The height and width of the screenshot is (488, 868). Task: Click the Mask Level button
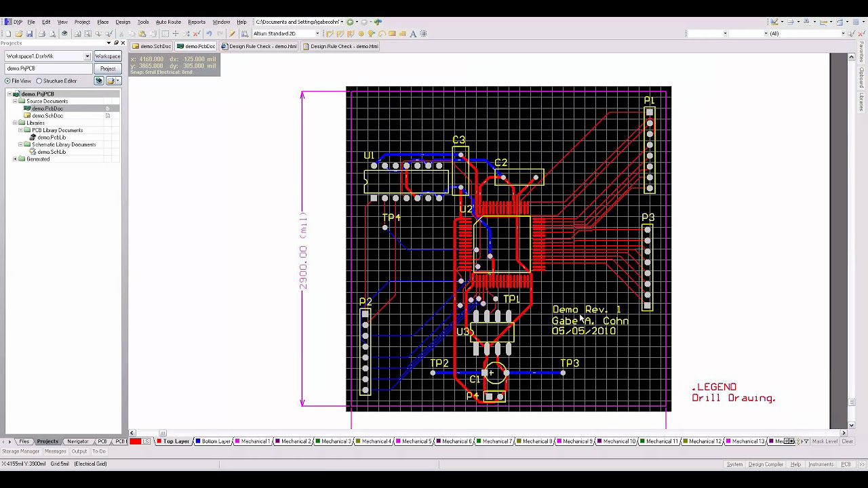[825, 441]
